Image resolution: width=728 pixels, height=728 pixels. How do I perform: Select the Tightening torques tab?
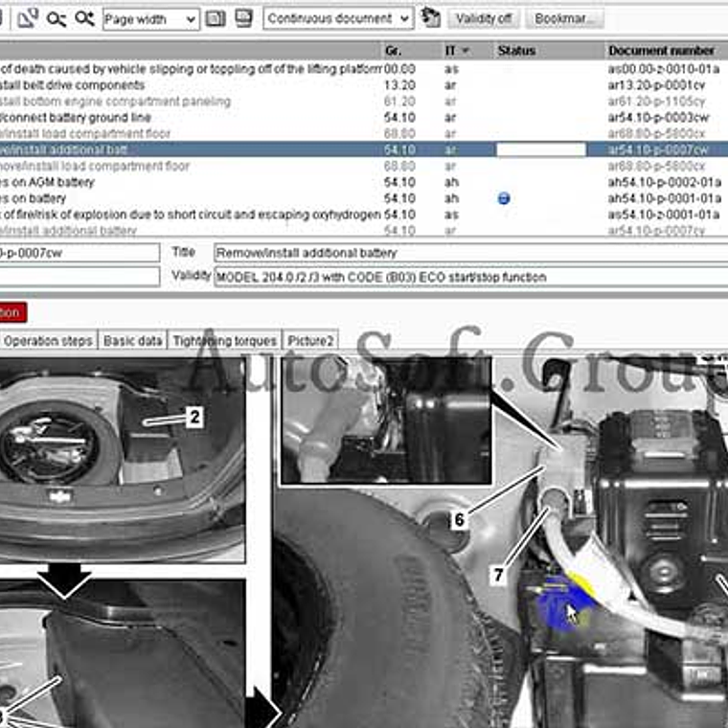(225, 341)
